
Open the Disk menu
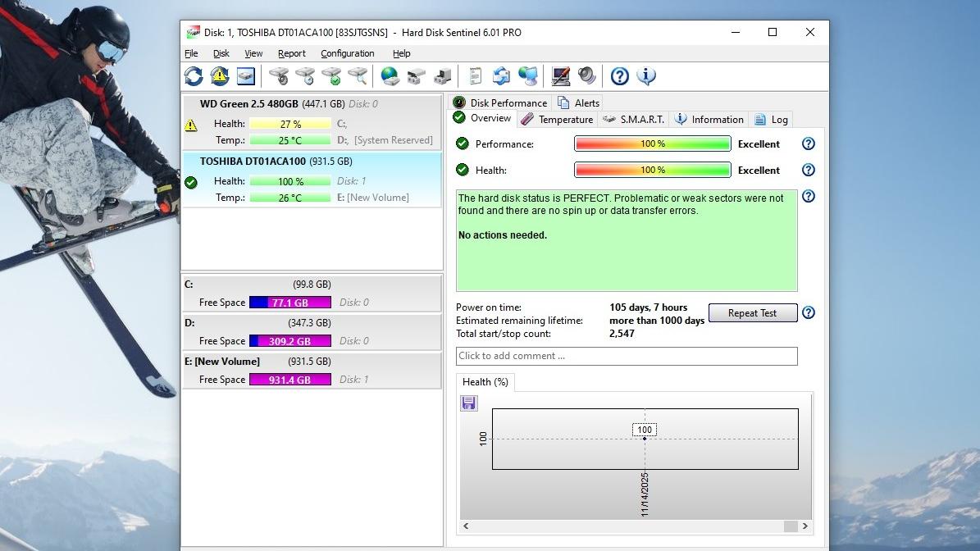coord(221,53)
